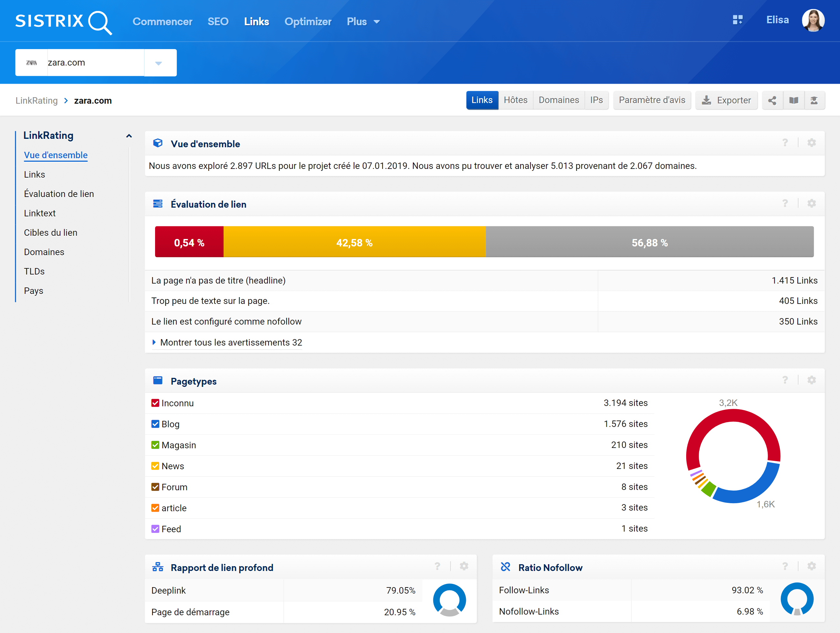Open Vue d'ensemble in sidebar
The height and width of the screenshot is (633, 840).
click(x=56, y=155)
